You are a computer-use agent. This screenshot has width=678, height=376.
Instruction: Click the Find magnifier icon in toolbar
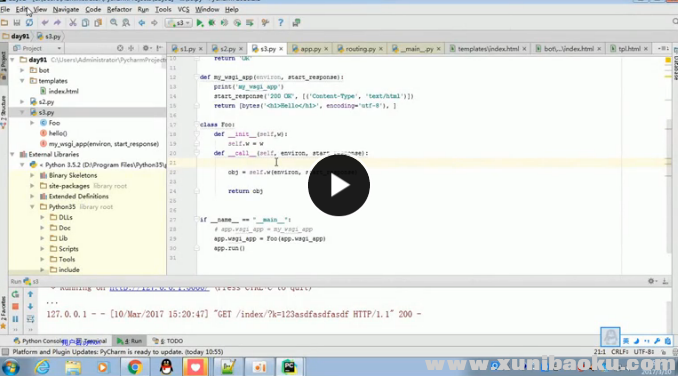pos(114,23)
